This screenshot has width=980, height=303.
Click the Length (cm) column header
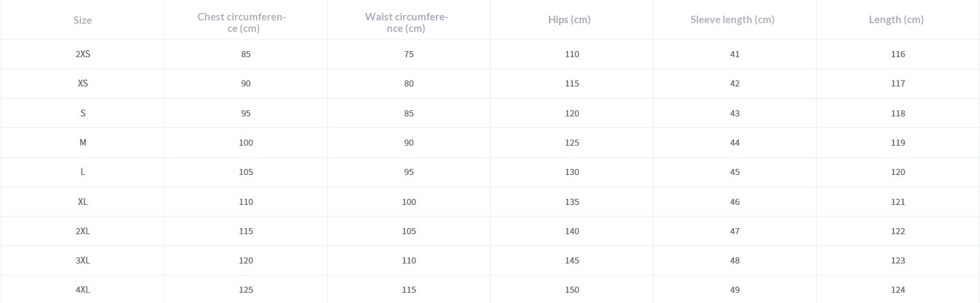point(896,20)
